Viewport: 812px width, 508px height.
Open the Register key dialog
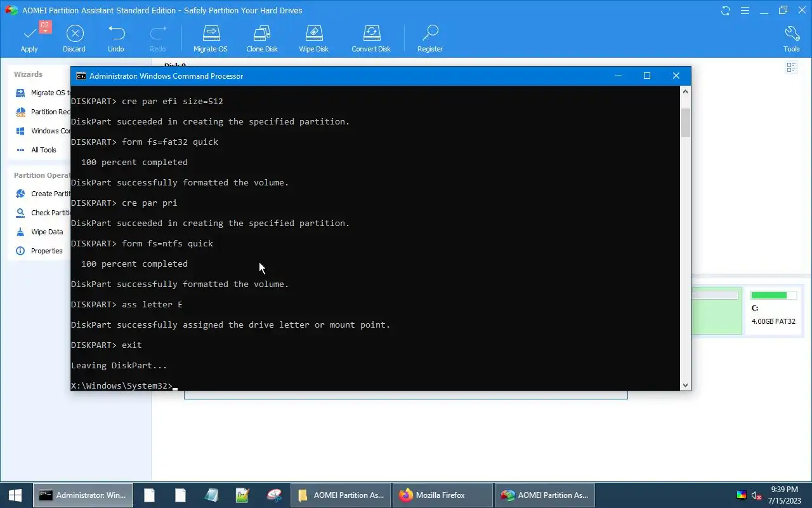click(x=429, y=39)
